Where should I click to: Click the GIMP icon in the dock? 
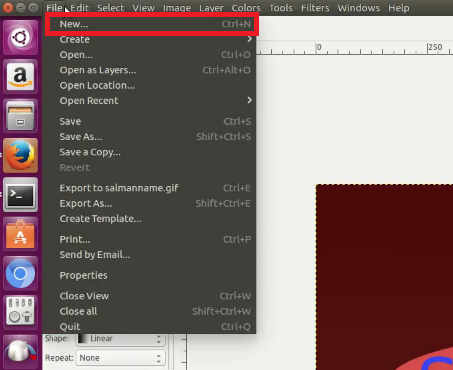[20, 352]
